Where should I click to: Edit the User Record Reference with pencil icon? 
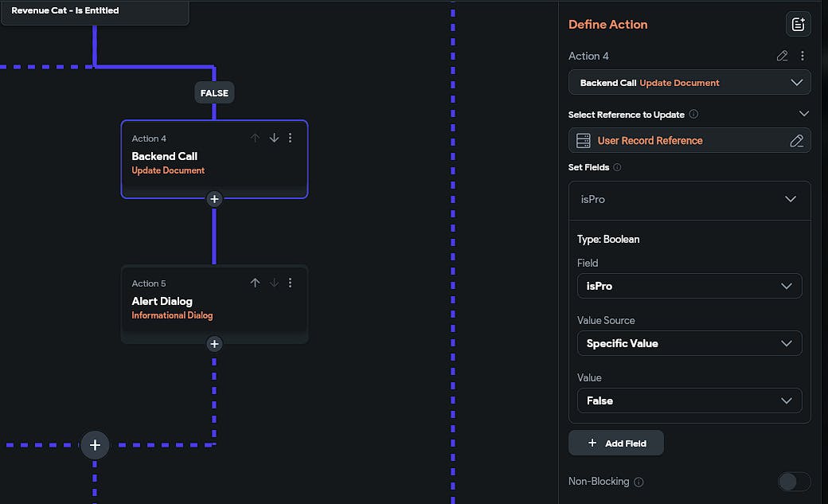click(x=796, y=141)
